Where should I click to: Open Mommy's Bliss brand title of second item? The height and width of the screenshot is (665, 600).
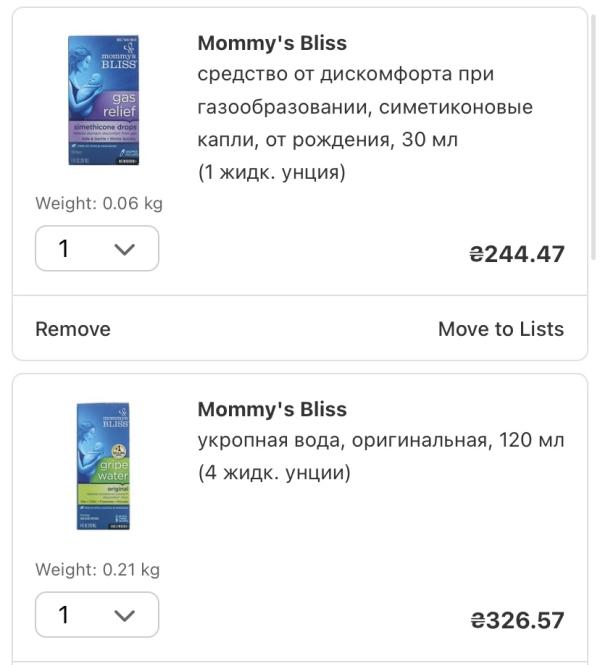click(272, 409)
